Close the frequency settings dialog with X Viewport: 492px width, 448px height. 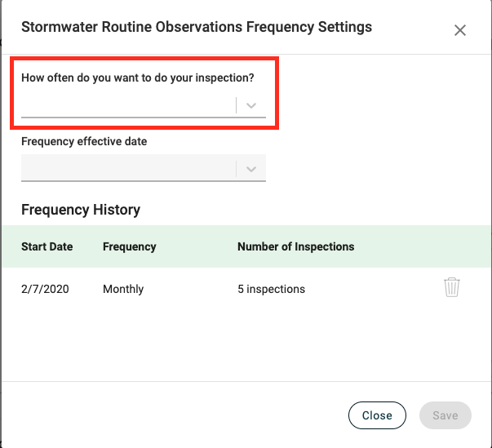(x=460, y=30)
